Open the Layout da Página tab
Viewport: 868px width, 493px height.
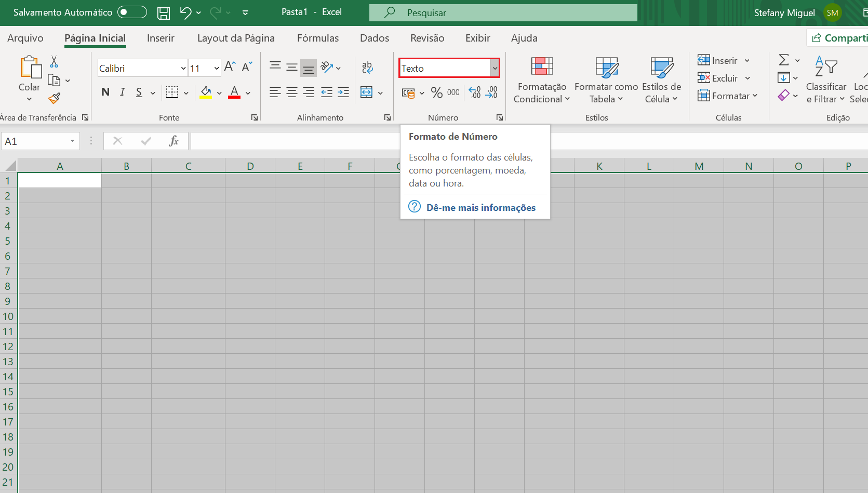[236, 38]
